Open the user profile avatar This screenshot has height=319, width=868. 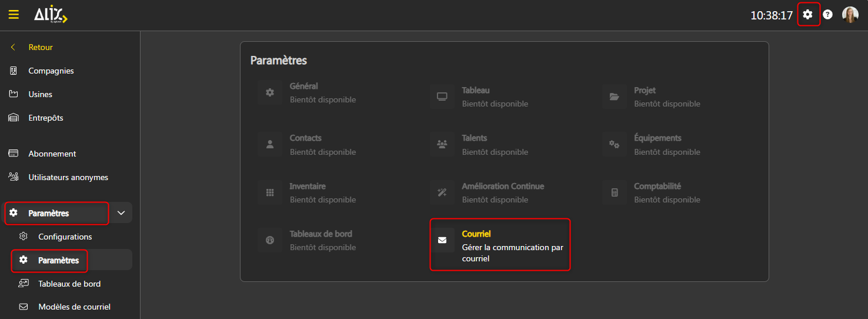point(850,15)
